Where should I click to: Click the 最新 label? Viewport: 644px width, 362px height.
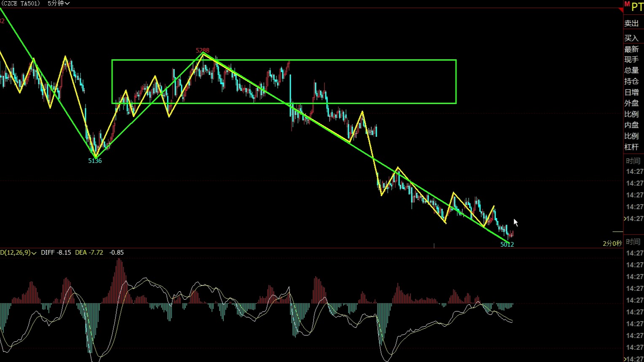631,49
